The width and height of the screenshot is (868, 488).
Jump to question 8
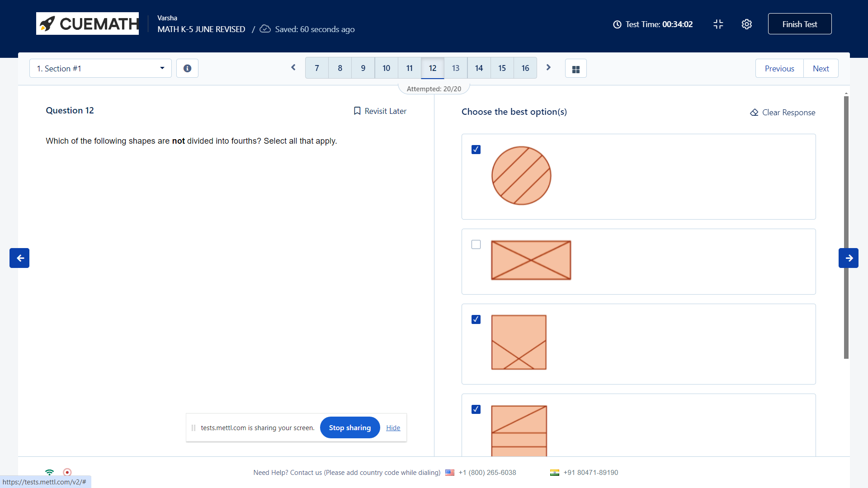(x=340, y=68)
